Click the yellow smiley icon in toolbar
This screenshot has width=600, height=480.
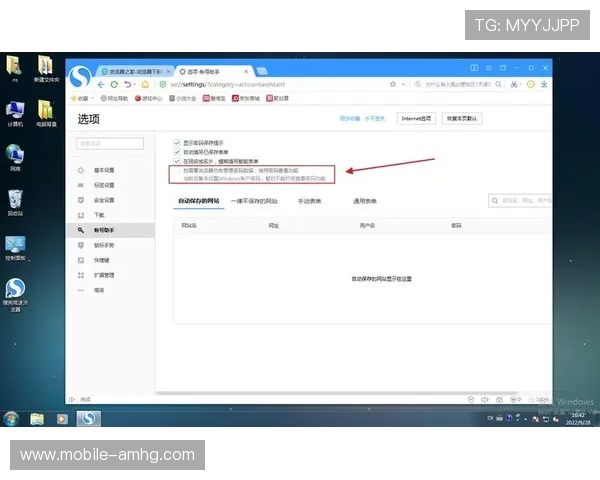(x=531, y=84)
